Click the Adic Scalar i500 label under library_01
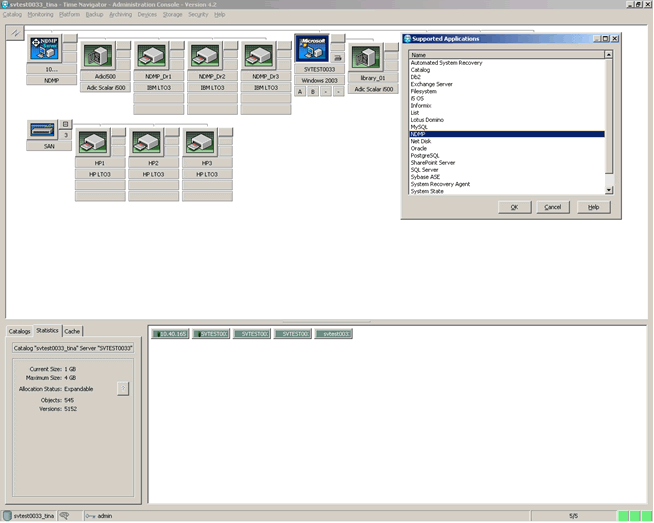Screen dimensions: 654x523 (x=374, y=89)
